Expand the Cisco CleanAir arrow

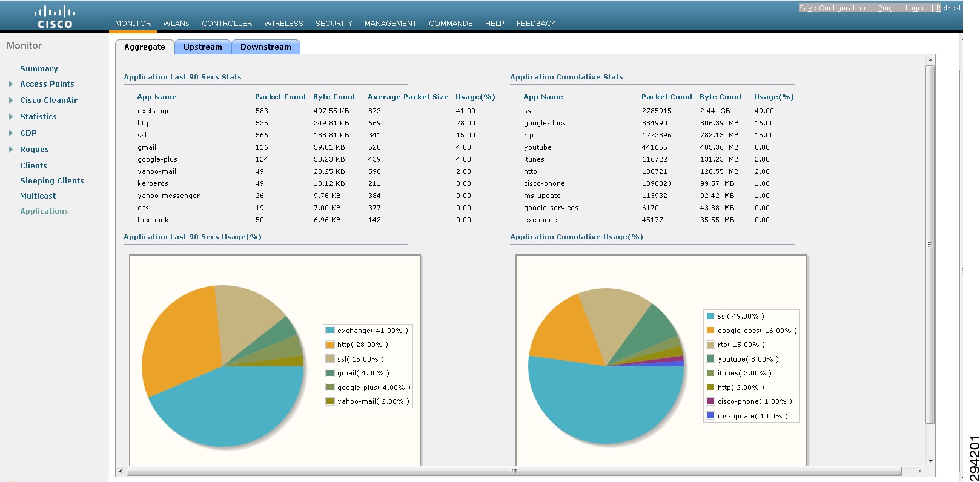pyautogui.click(x=10, y=101)
